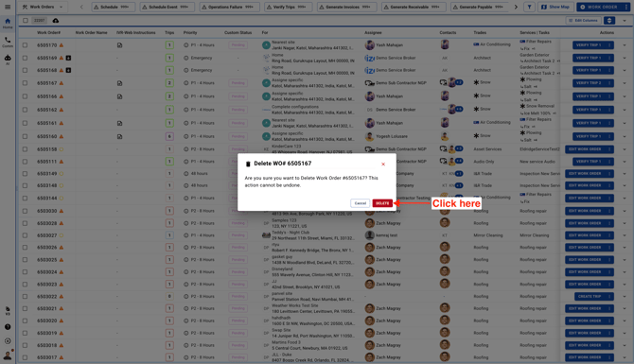Switch to the Generate Invoices tab
This screenshot has width=634, height=364.
(x=346, y=7)
